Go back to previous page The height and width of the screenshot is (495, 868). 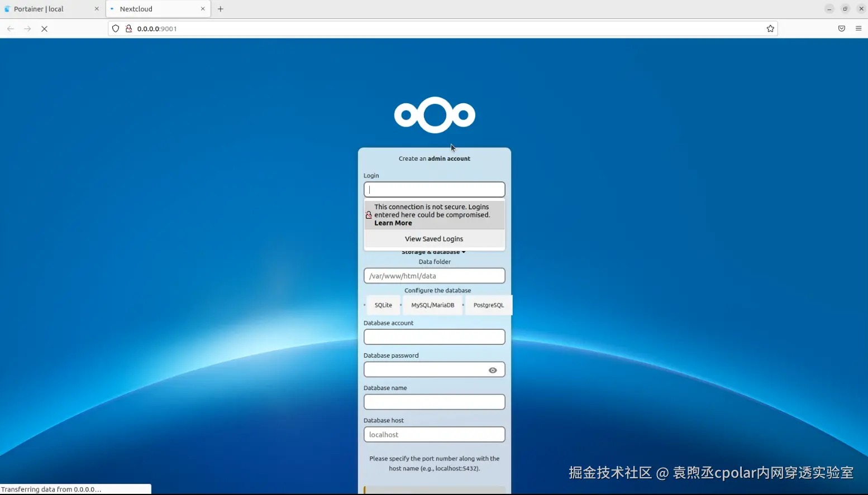(11, 28)
